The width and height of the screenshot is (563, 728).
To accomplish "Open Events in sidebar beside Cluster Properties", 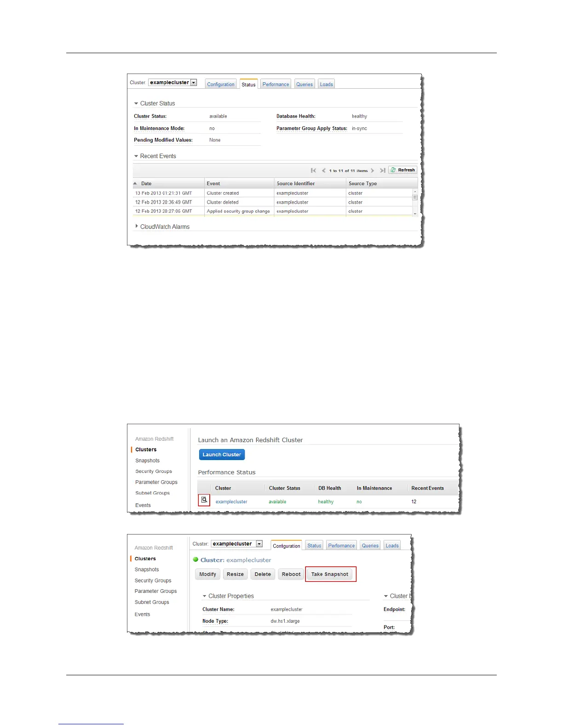I will point(142,614).
